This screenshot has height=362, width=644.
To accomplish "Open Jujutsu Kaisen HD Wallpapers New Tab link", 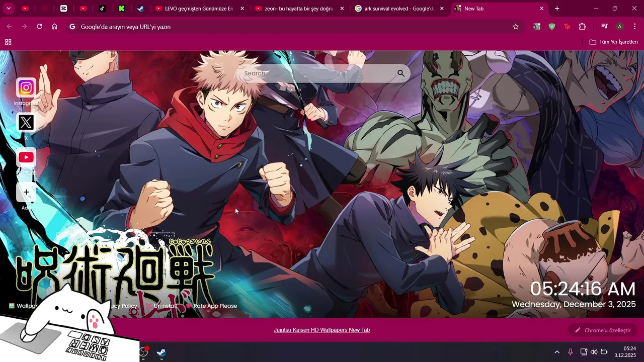I will tap(322, 330).
